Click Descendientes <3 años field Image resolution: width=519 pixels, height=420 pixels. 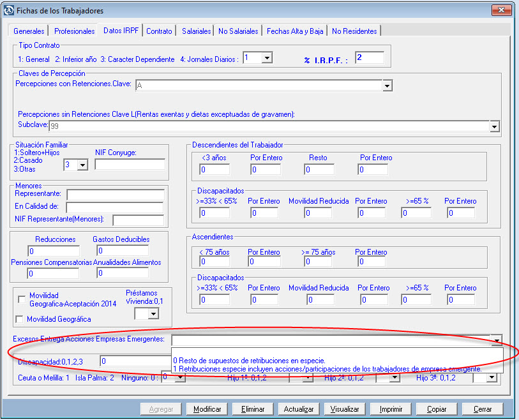(214, 169)
